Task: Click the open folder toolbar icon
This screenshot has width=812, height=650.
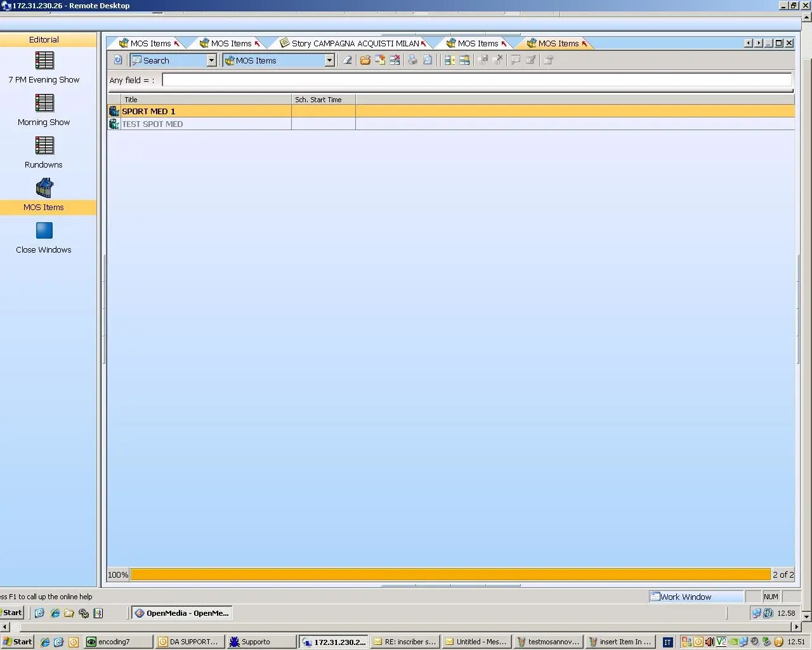Action: 365,60
